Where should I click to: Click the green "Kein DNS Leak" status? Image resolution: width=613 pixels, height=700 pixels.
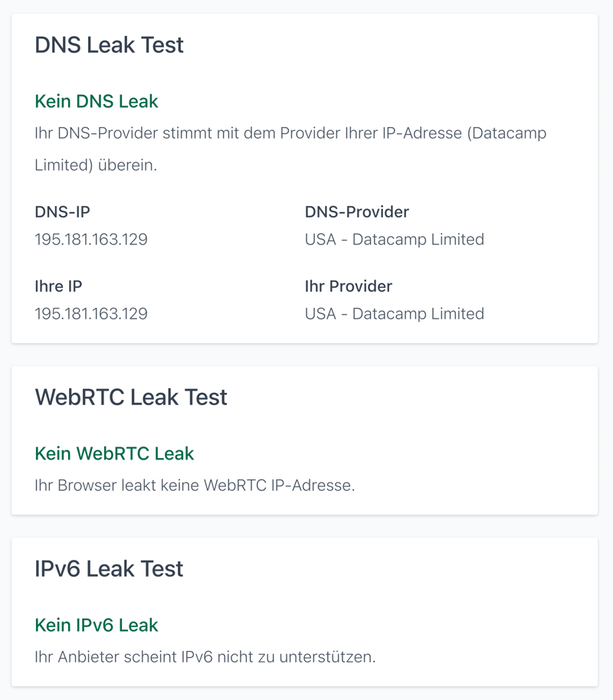pyautogui.click(x=97, y=101)
